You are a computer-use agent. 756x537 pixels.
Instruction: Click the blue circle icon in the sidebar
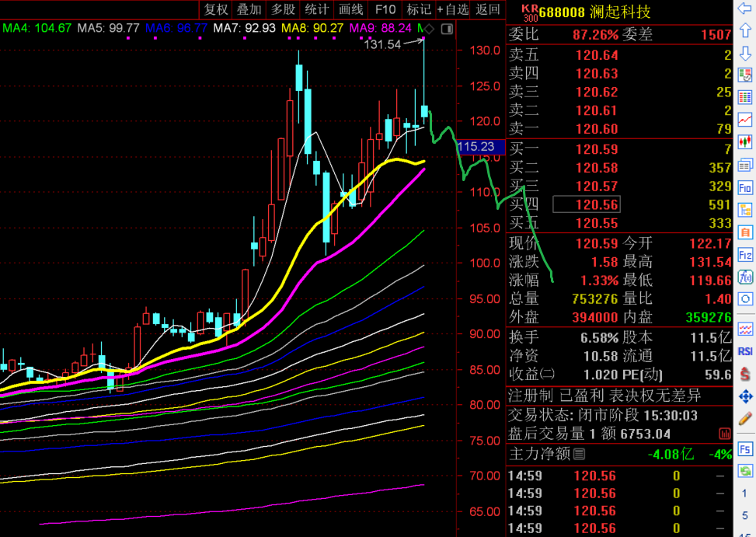(745, 299)
